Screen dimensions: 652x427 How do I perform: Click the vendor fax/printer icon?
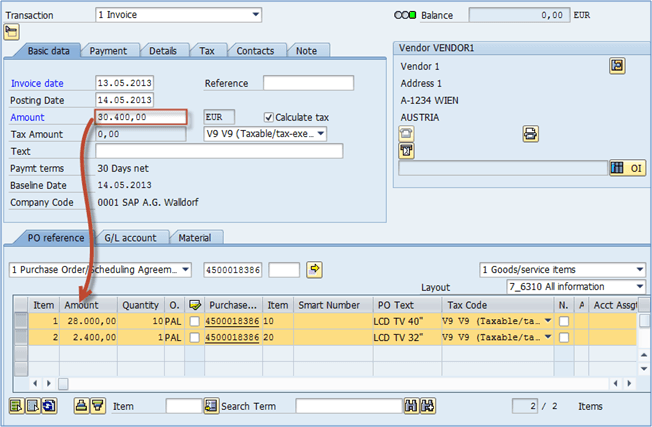coord(531,133)
